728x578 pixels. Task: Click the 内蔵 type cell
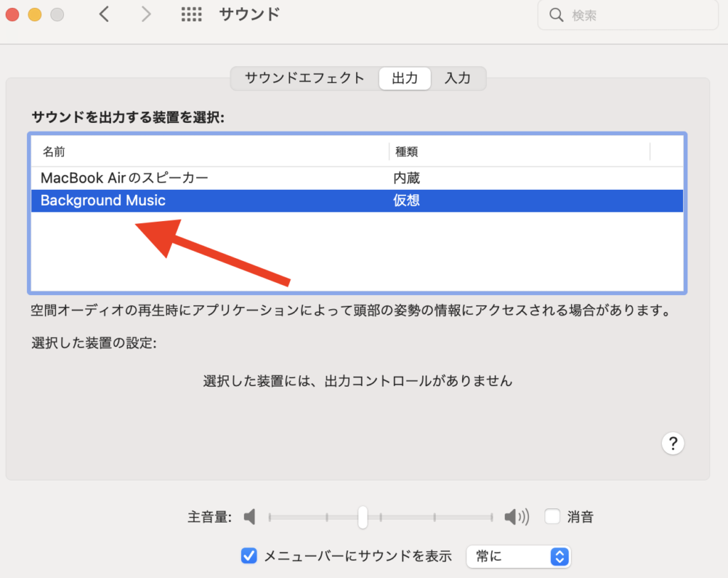pos(406,178)
